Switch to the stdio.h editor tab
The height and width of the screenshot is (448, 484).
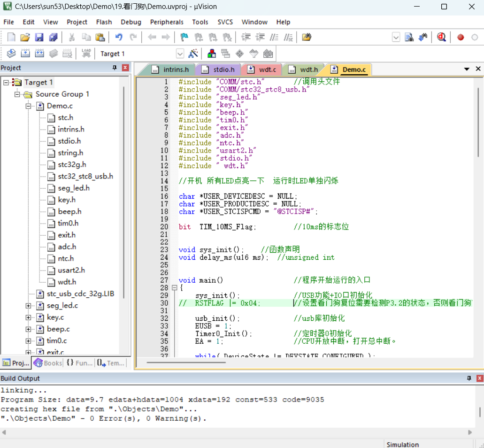(219, 70)
